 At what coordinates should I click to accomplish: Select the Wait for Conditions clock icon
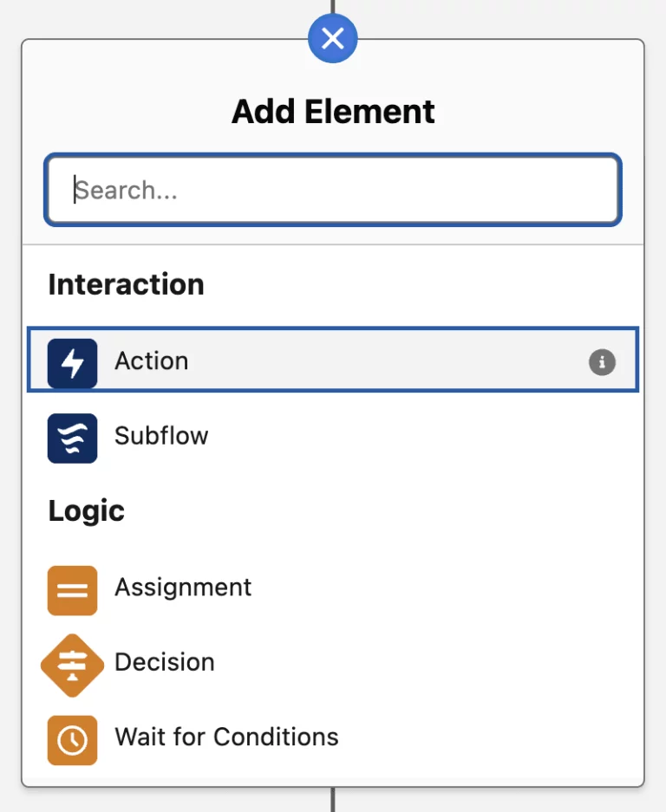pyautogui.click(x=73, y=740)
